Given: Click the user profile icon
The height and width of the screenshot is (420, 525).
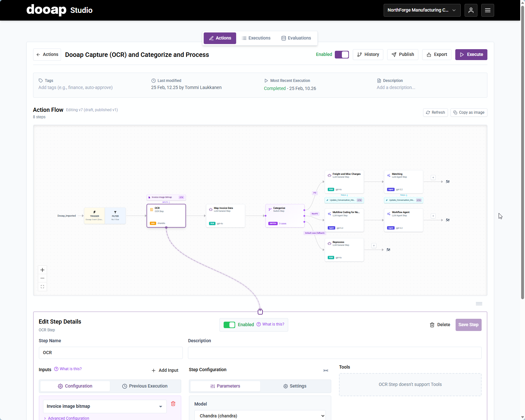Looking at the screenshot, I should pyautogui.click(x=471, y=10).
